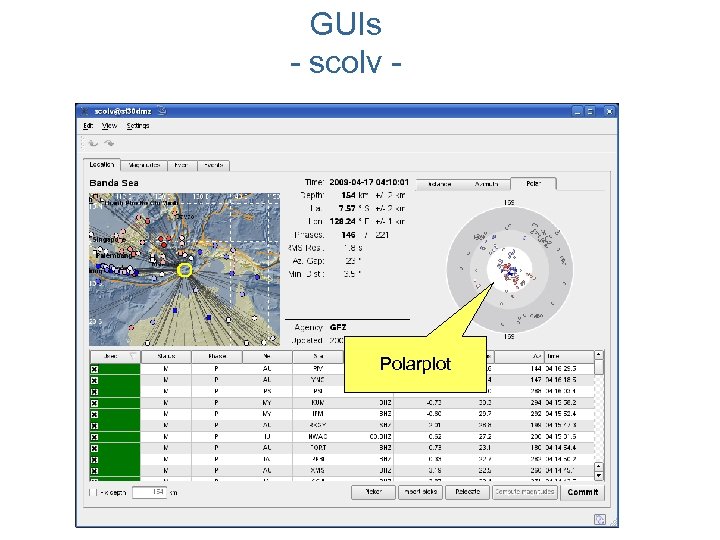Viewport: 720px width, 540px height.
Task: Select the Distance residual plot tab
Action: tap(439, 184)
